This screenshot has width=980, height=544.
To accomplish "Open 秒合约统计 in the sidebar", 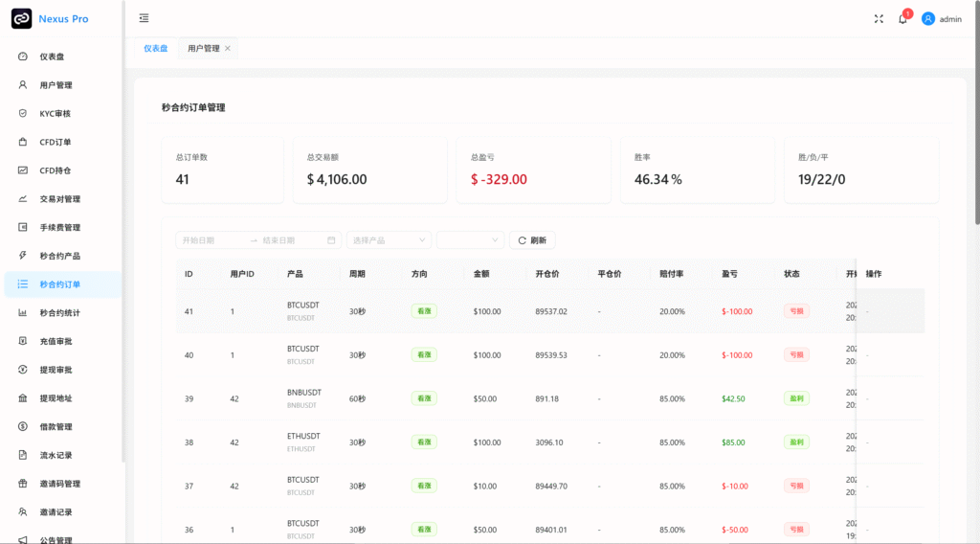I will pyautogui.click(x=59, y=312).
